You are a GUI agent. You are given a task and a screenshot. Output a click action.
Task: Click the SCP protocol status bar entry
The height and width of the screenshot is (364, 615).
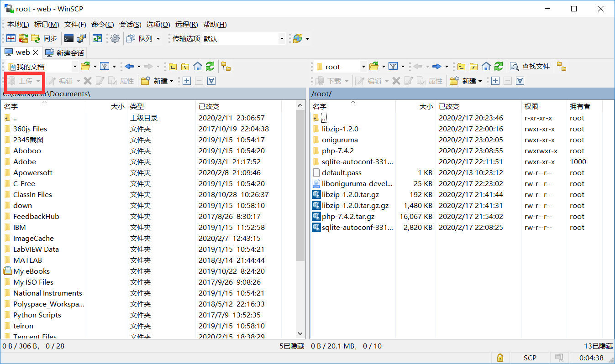530,358
